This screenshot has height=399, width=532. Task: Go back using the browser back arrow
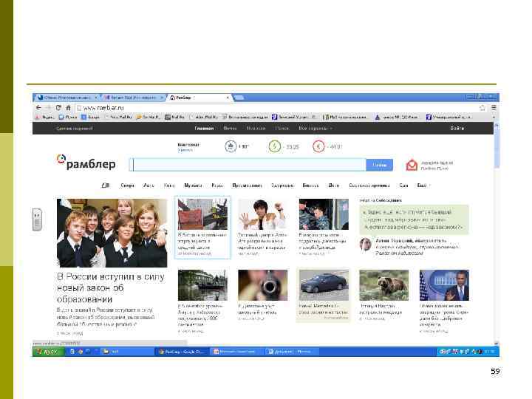38,108
